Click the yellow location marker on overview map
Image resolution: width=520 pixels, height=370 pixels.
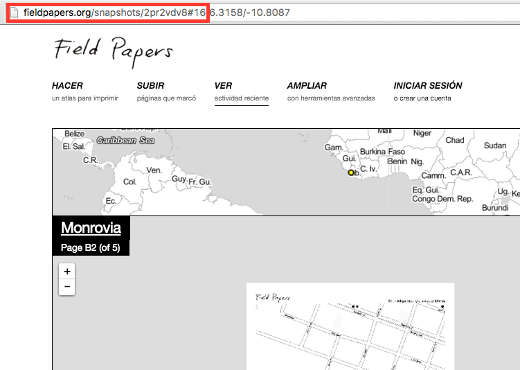(351, 173)
